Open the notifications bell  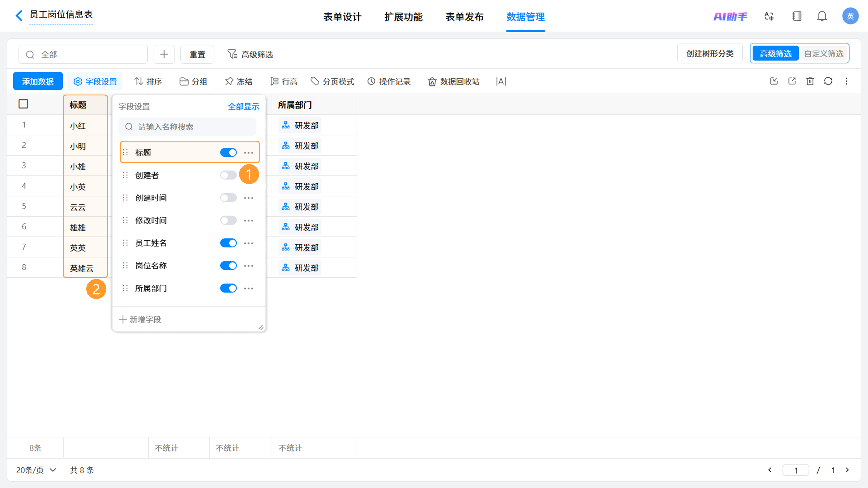pyautogui.click(x=822, y=16)
